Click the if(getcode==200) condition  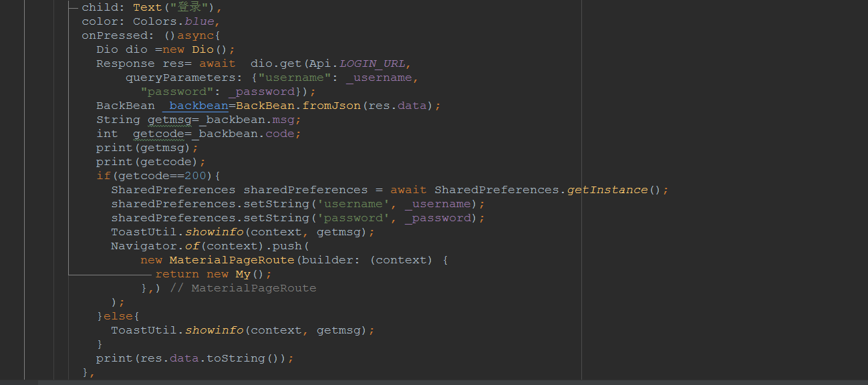point(158,176)
